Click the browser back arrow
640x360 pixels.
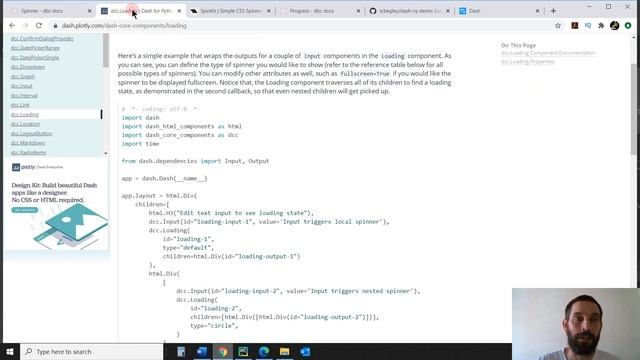coord(12,25)
